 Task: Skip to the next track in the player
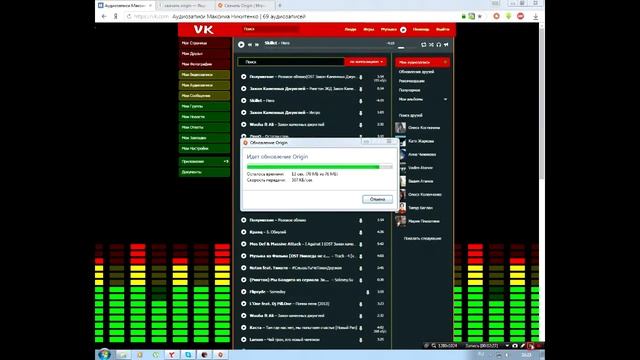coord(257,44)
